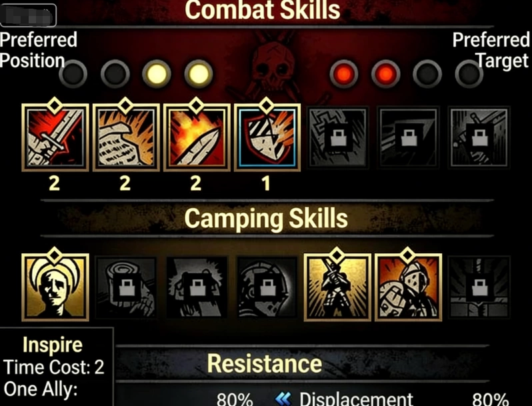Select the scroll with flames combat skill

[x=126, y=137]
